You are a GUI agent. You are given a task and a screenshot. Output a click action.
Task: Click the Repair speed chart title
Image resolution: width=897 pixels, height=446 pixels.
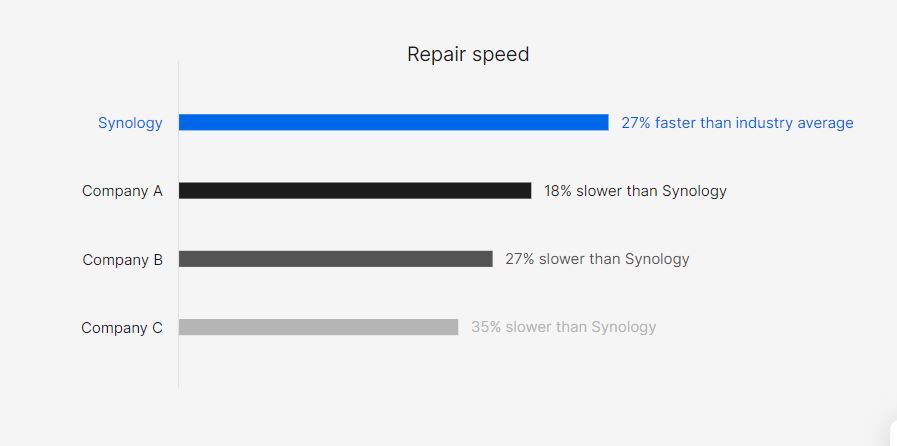[468, 55]
